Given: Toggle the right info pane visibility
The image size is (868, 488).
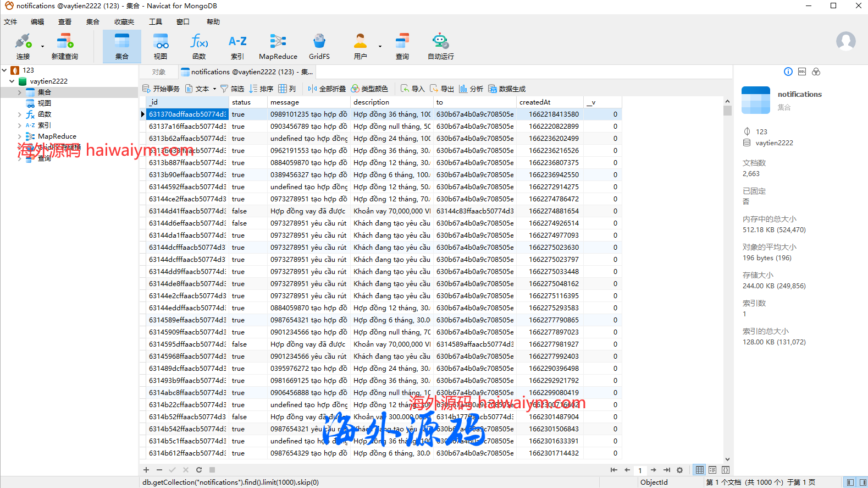Looking at the screenshot, I should [x=863, y=482].
